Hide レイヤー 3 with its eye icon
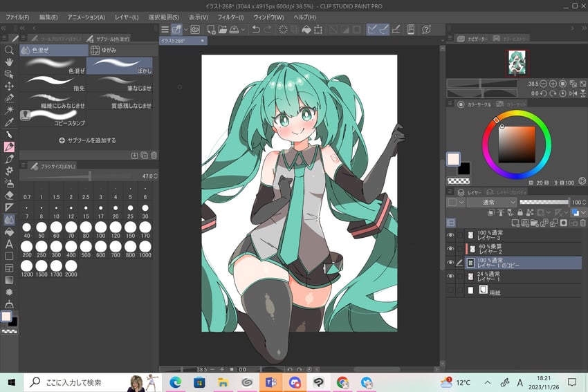Image resolution: width=588 pixels, height=392 pixels. point(450,235)
